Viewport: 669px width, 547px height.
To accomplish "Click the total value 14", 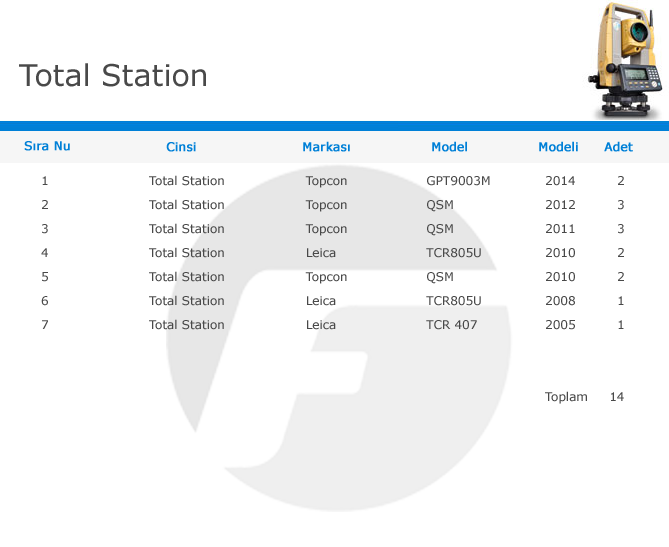I will coord(617,397).
